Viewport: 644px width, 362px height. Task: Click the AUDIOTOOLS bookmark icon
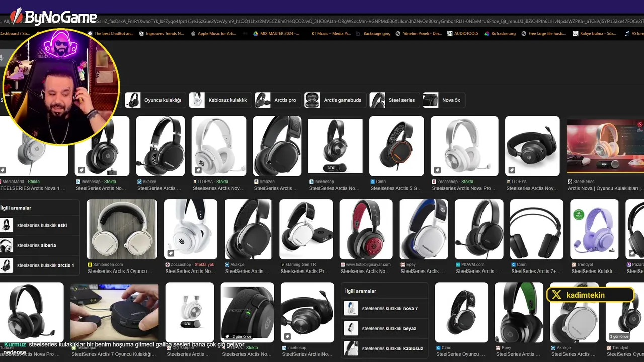pyautogui.click(x=449, y=34)
